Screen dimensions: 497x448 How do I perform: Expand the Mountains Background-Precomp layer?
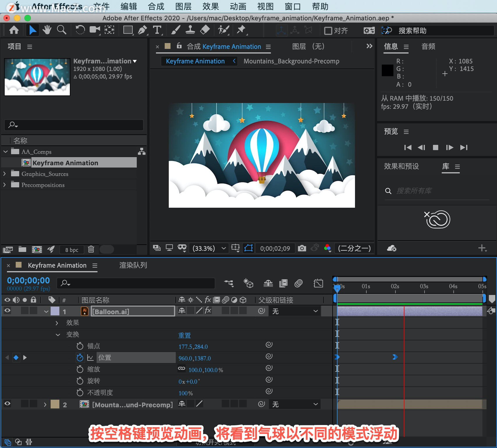(45, 405)
